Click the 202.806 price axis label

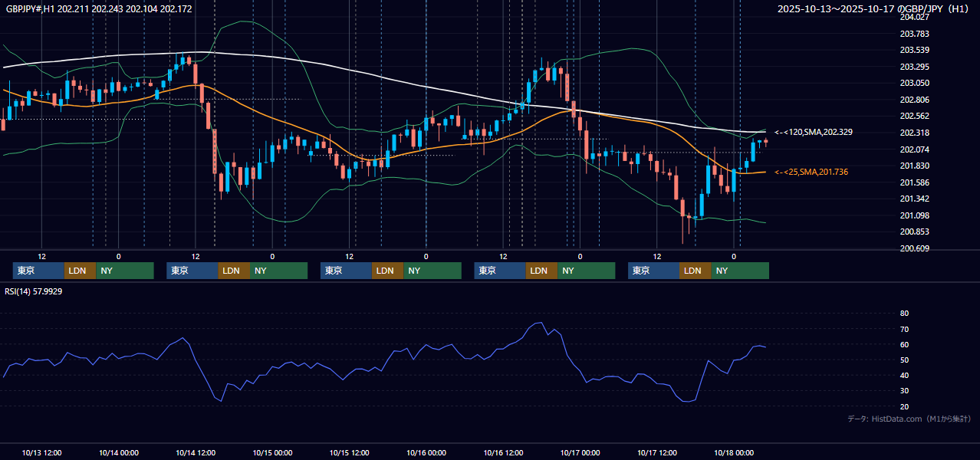(914, 100)
